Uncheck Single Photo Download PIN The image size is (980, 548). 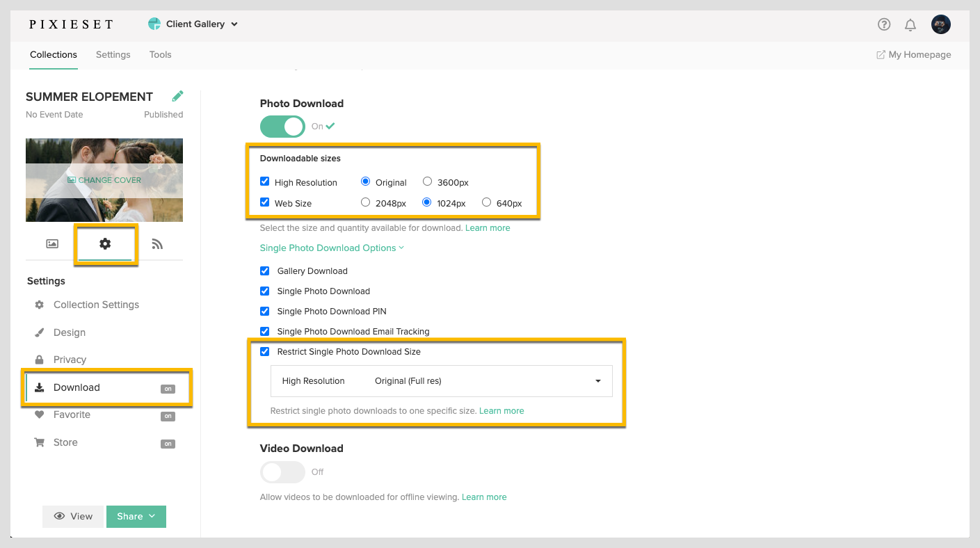point(264,311)
